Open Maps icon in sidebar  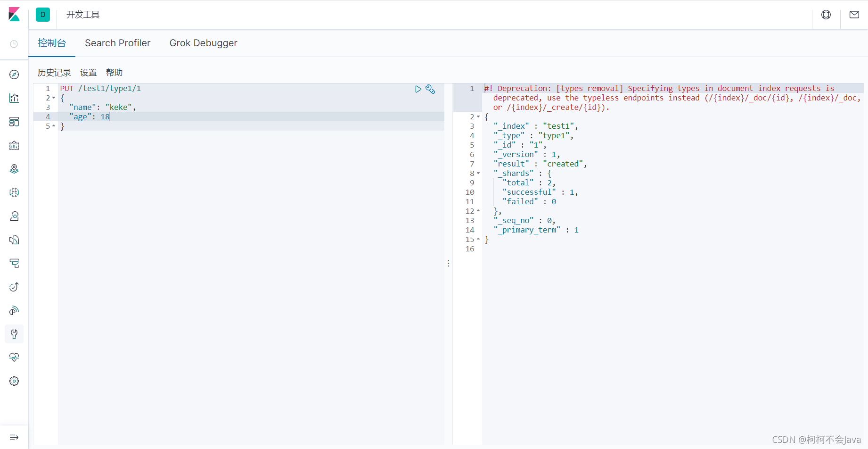click(x=14, y=169)
